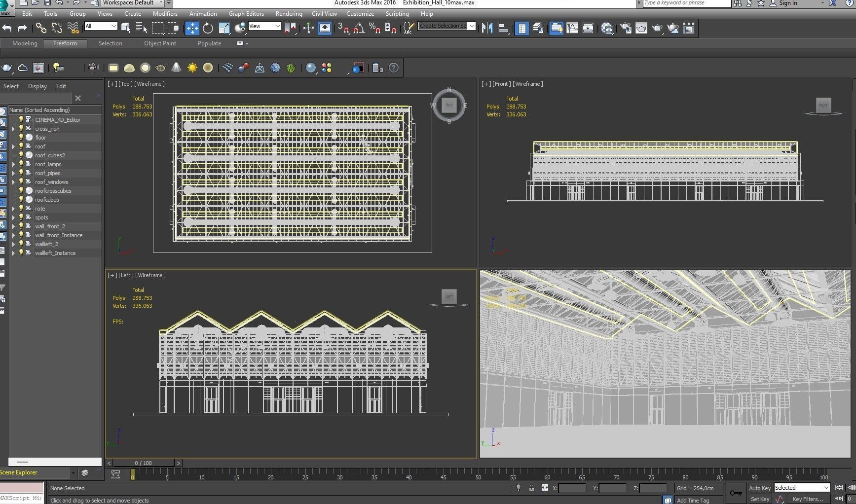Toggle Percent Snap
Screen dimensions: 856x504
[375, 28]
